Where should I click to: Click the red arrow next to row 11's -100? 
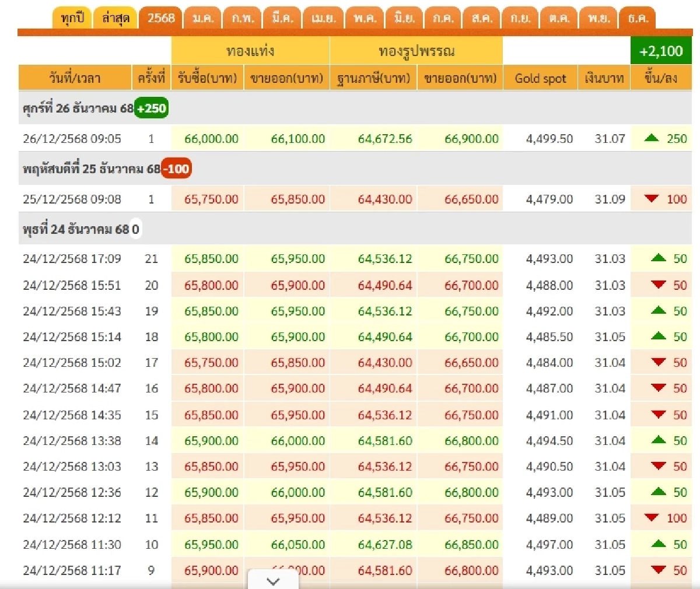tap(656, 518)
